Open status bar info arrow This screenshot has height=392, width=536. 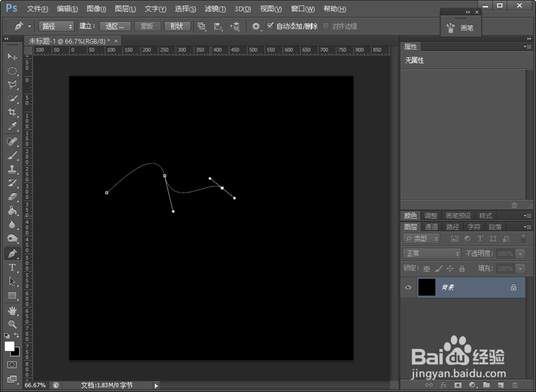[x=156, y=386]
